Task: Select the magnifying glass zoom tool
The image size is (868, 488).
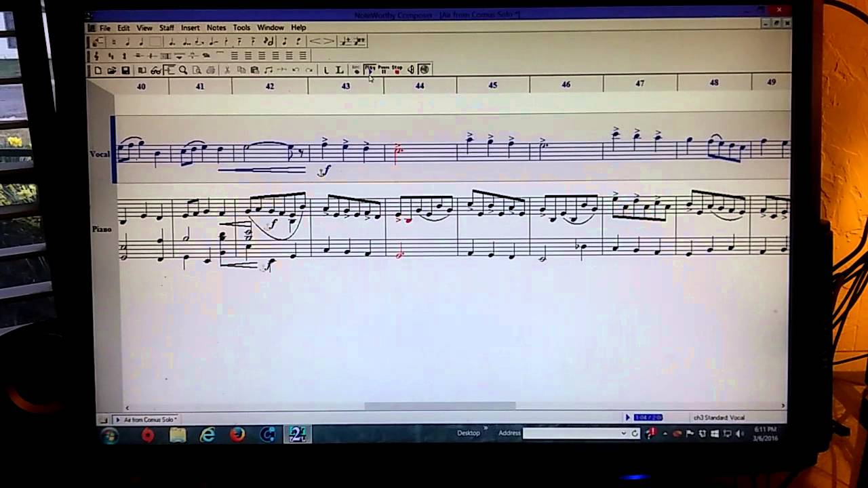Action: (183, 70)
